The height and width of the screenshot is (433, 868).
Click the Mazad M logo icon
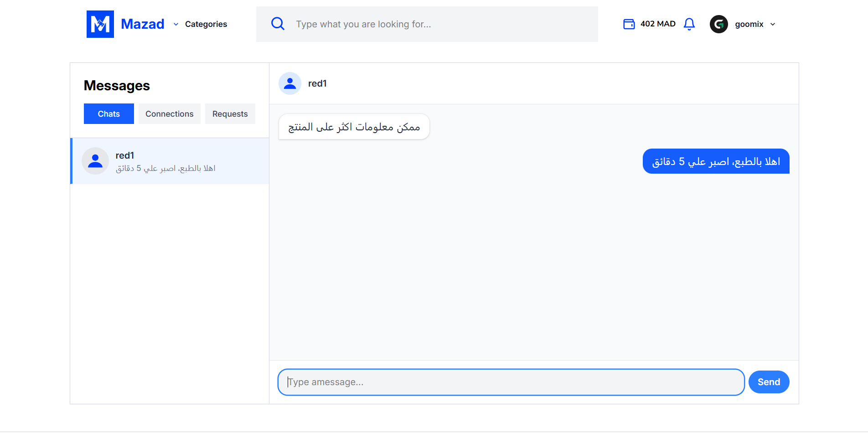coord(100,24)
